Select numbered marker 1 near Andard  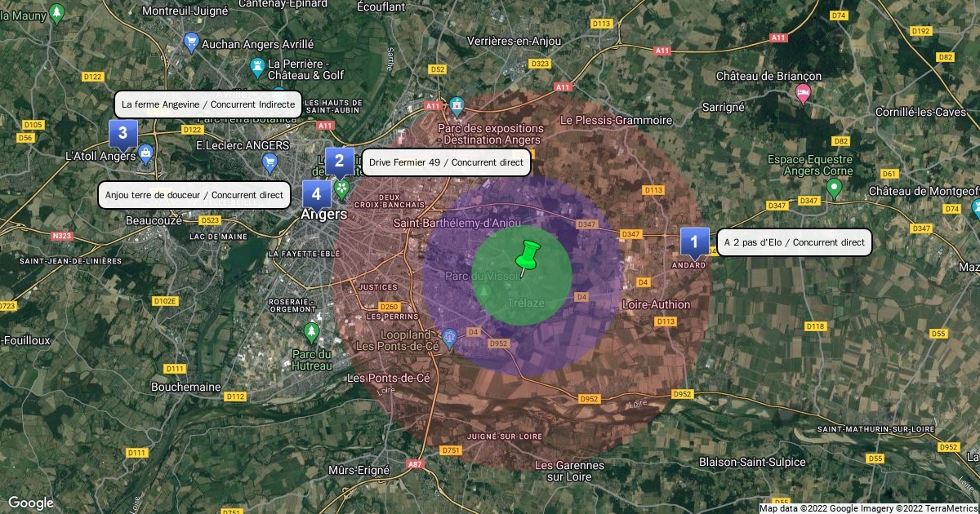[x=694, y=243]
